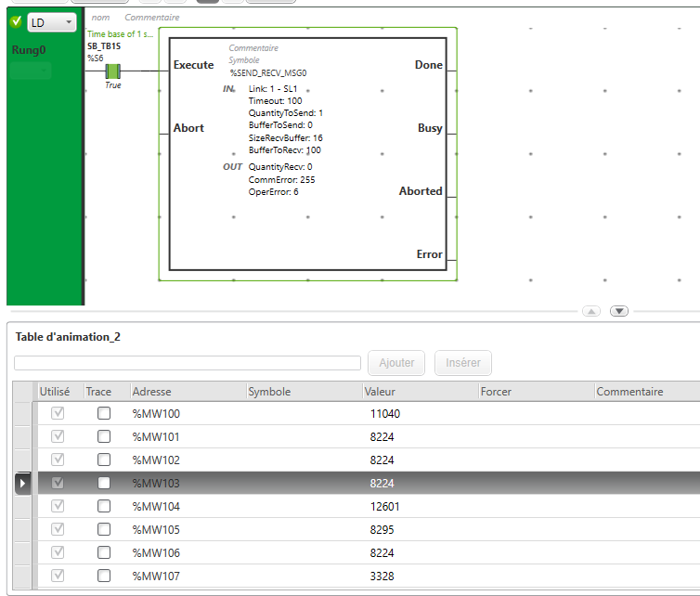The width and height of the screenshot is (700, 596).
Task: Toggle Trace checkbox for %MW107
Action: click(104, 576)
